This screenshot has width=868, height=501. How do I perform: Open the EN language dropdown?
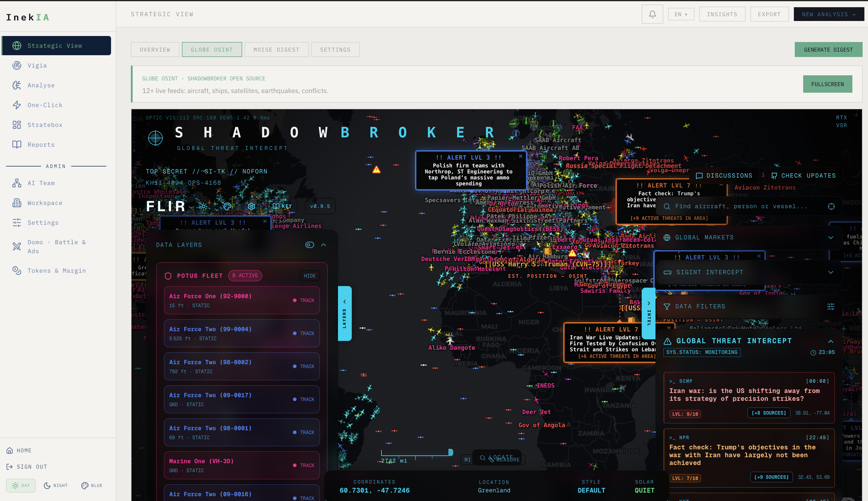click(681, 14)
